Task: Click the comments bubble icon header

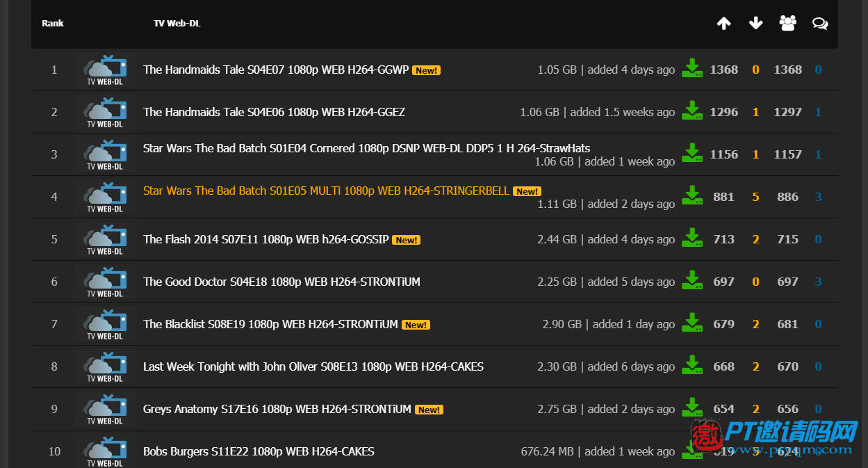Action: (820, 24)
